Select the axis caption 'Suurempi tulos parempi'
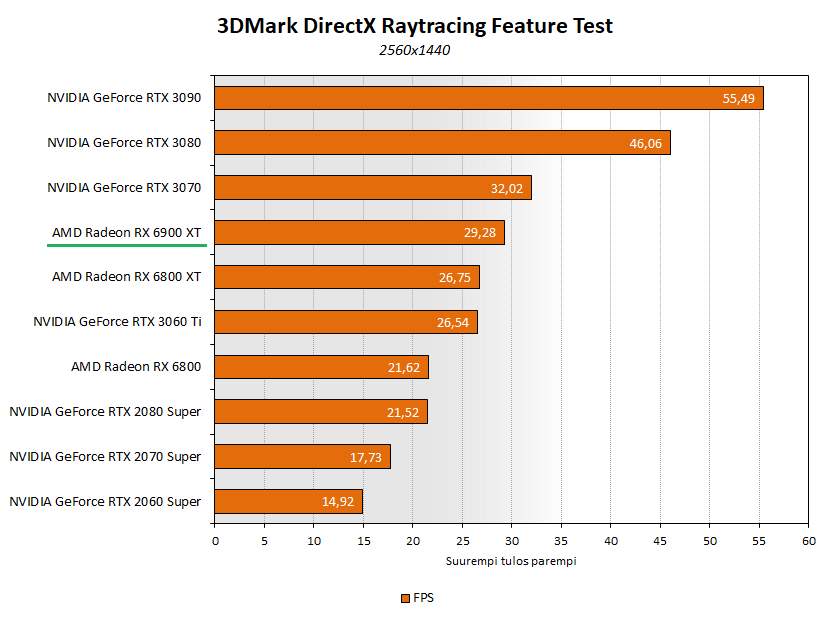The width and height of the screenshot is (830, 620). 511,561
